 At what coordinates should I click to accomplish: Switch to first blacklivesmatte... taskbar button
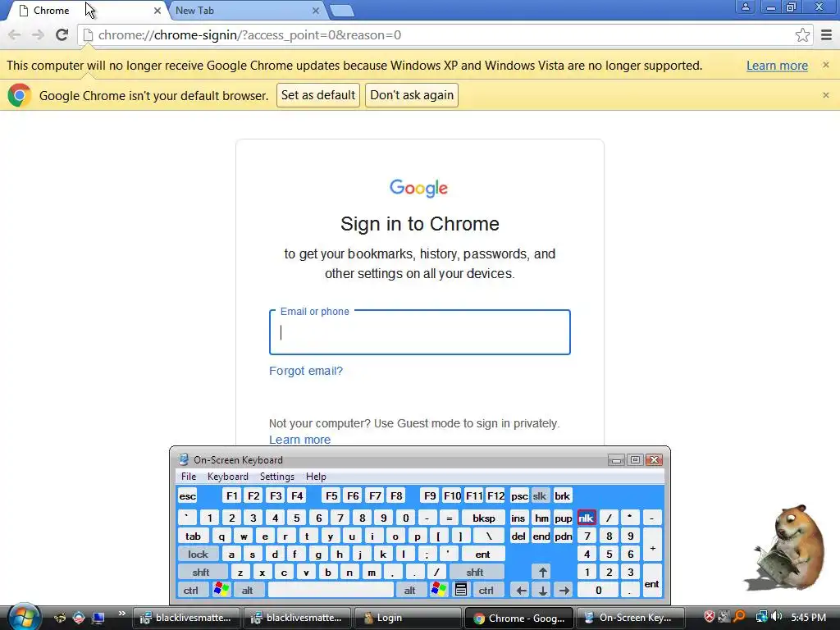(x=186, y=618)
